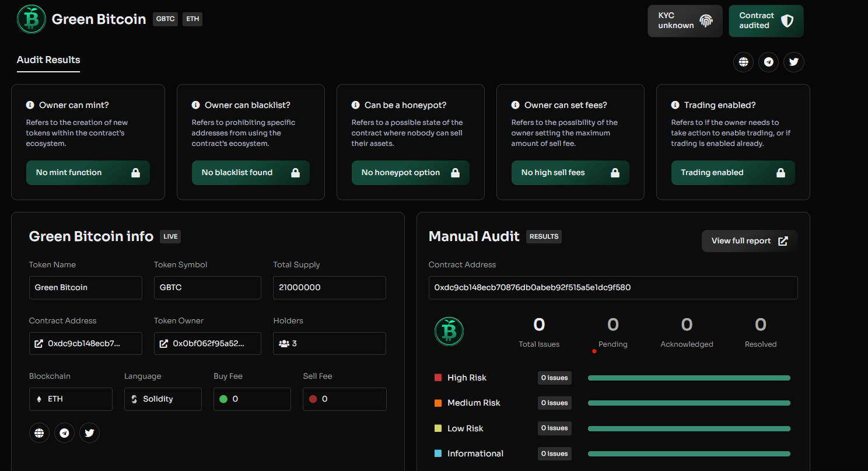Click the No blacklist found badge

pos(251,173)
